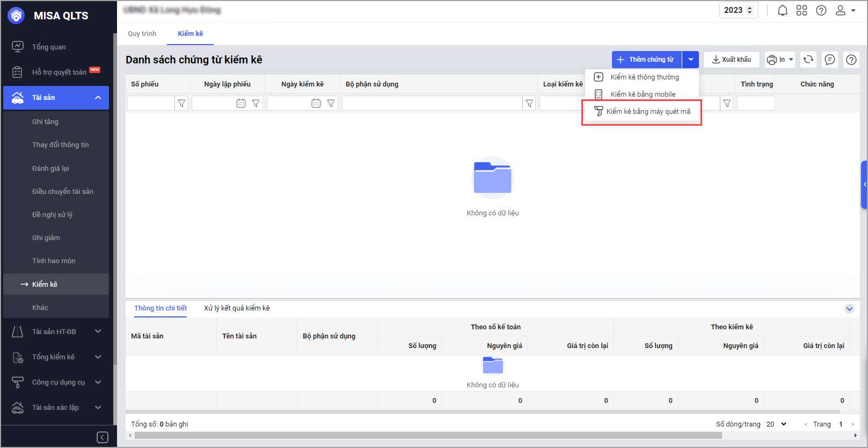Click the Tài sản HT-ĐB road icon
The image size is (868, 448).
18,331
